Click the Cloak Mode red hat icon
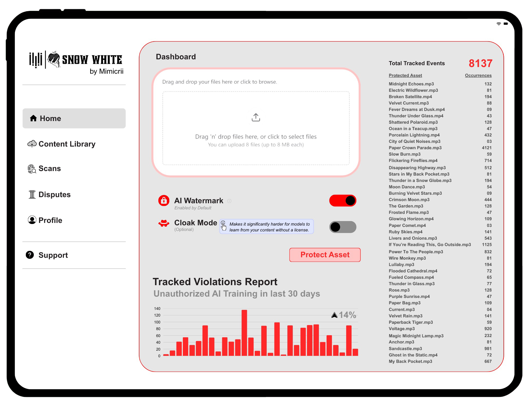The height and width of the screenshot is (411, 532). click(x=164, y=223)
